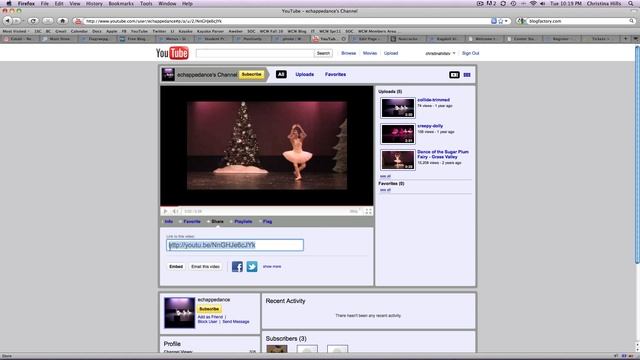Open the Browse link
The width and height of the screenshot is (640, 360).
pyautogui.click(x=349, y=53)
